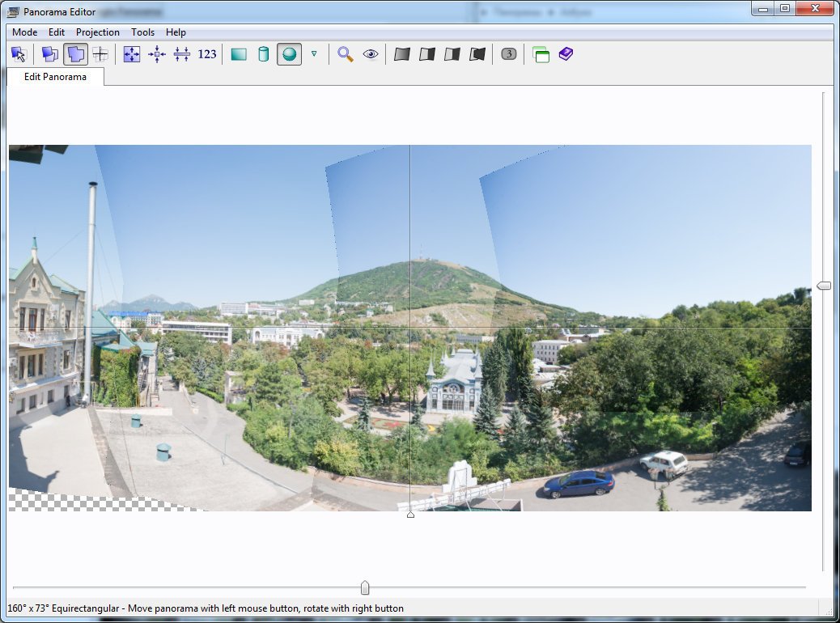
Task: Click the gray number 3 button
Action: click(x=509, y=54)
